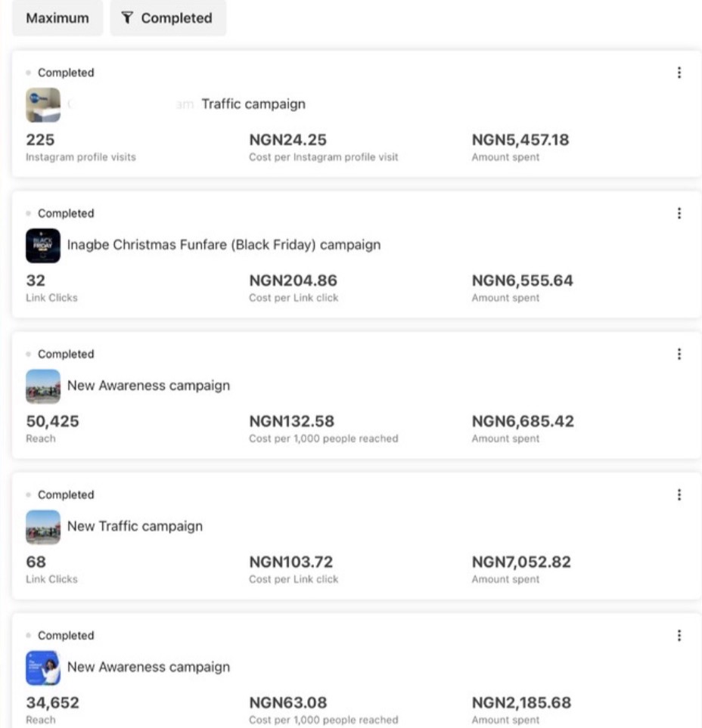Image resolution: width=702 pixels, height=728 pixels.
Task: Open three-dot menu for 34,652 reach campaign
Action: [x=679, y=635]
